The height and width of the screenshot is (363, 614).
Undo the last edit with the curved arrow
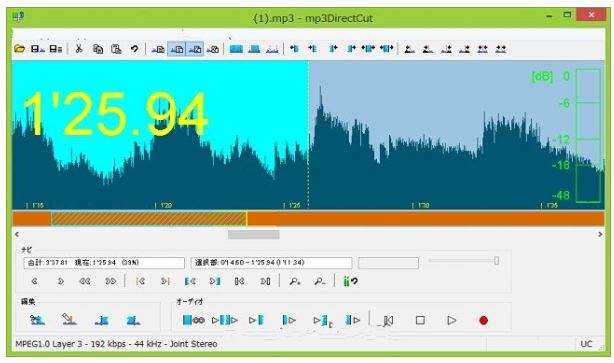point(134,49)
